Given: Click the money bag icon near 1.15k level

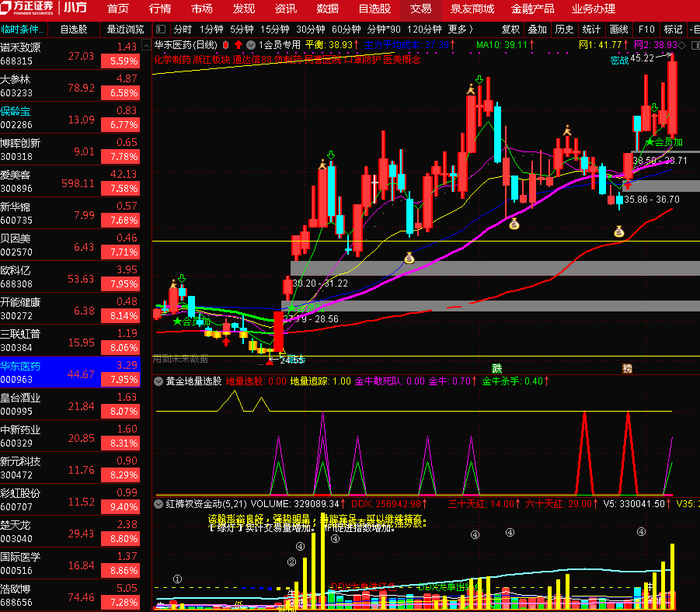Looking at the screenshot, I should point(514,224).
